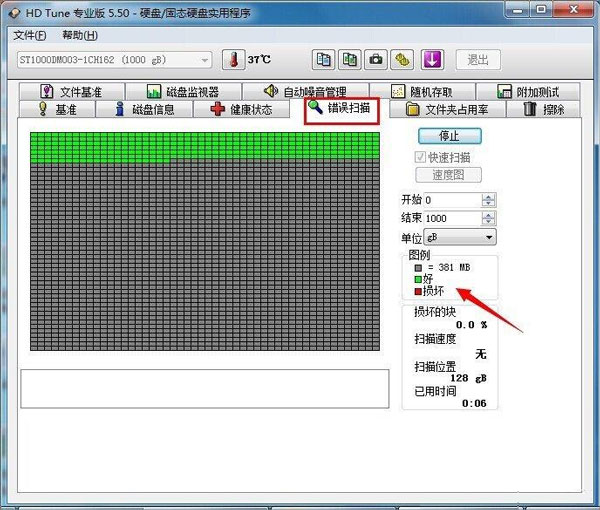Click the red 损坏 legend swatch
This screenshot has height=510, width=600.
[x=418, y=291]
